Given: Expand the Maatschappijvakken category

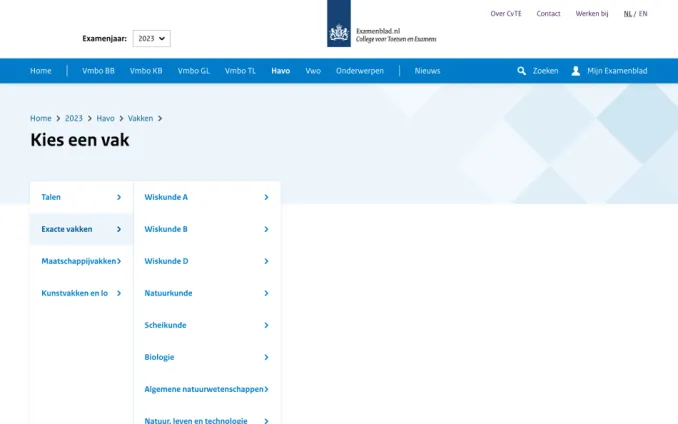Looking at the screenshot, I should click(81, 261).
